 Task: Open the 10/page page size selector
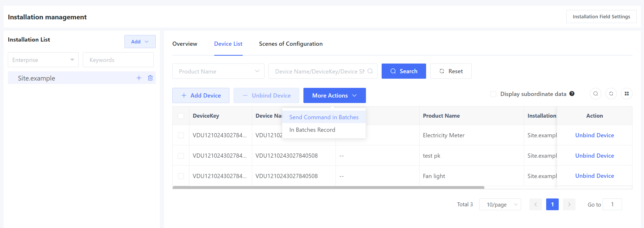pyautogui.click(x=500, y=204)
